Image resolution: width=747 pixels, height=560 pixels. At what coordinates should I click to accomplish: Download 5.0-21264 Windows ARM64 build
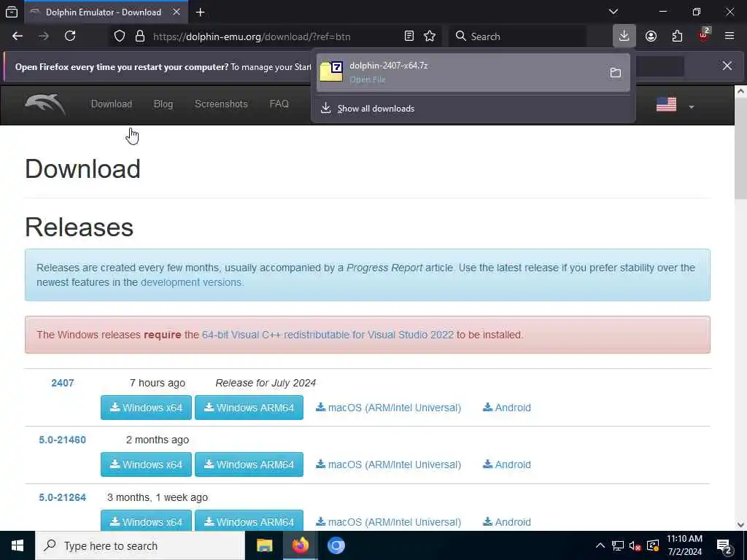249,521
